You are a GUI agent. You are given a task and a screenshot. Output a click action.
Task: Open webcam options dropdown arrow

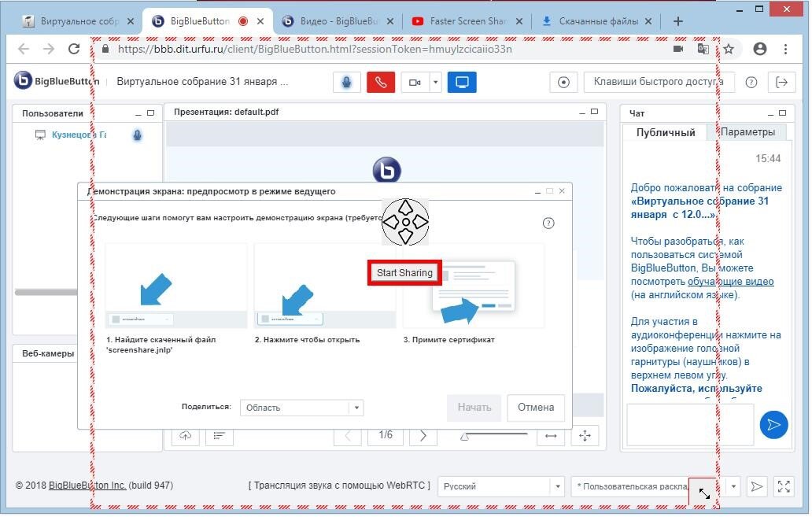[x=436, y=83]
